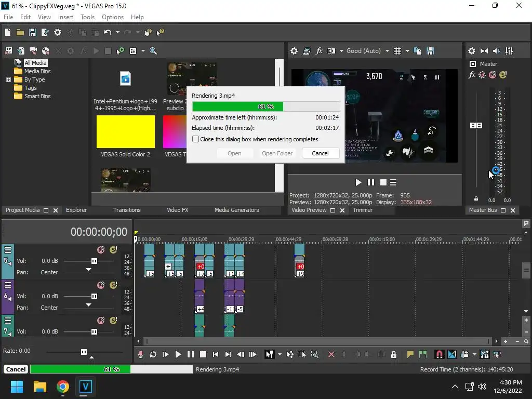This screenshot has width=532, height=399.
Task: Click the Rate slider handle
Action: 84,352
